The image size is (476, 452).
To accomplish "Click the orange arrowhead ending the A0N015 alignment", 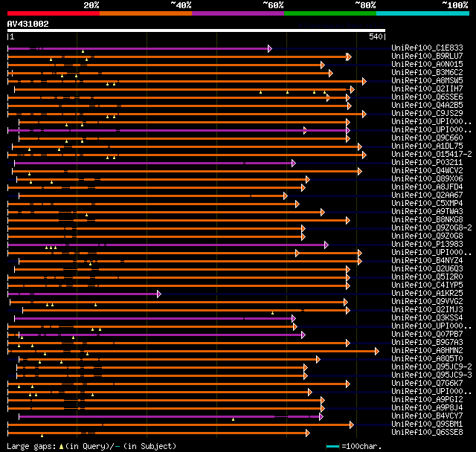I will click(x=323, y=65).
